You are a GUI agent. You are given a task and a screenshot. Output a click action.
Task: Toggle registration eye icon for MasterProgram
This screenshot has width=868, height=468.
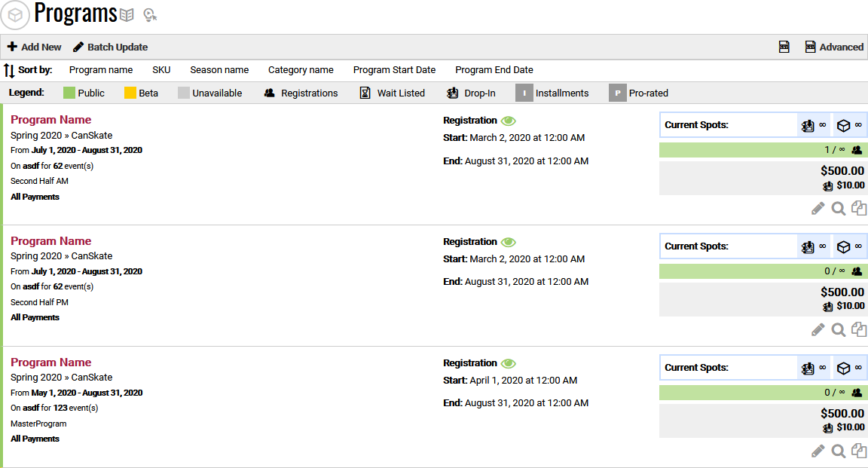pyautogui.click(x=509, y=363)
